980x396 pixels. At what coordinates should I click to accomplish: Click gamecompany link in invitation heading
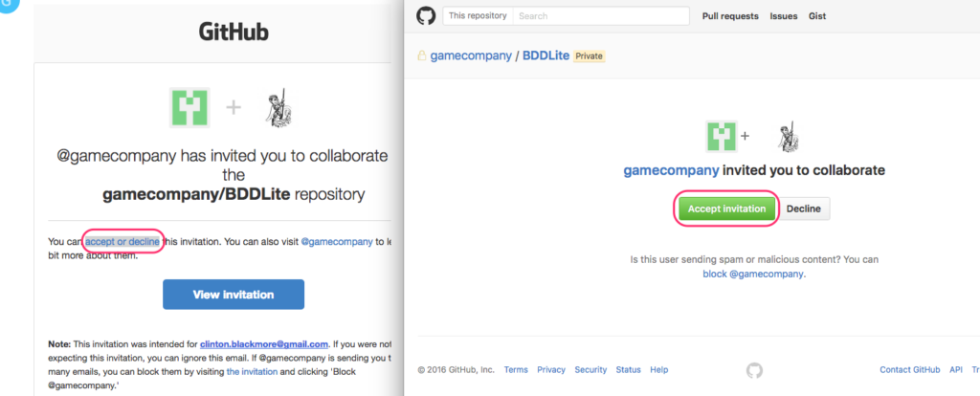pos(671,170)
